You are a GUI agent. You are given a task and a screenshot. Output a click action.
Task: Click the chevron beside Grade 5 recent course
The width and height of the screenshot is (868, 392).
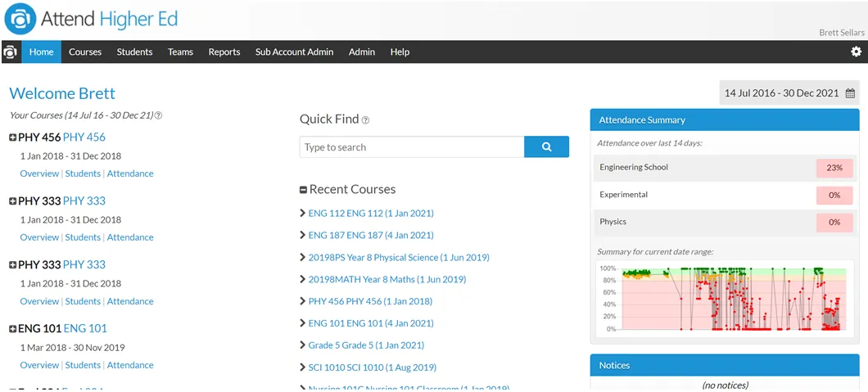click(x=302, y=345)
